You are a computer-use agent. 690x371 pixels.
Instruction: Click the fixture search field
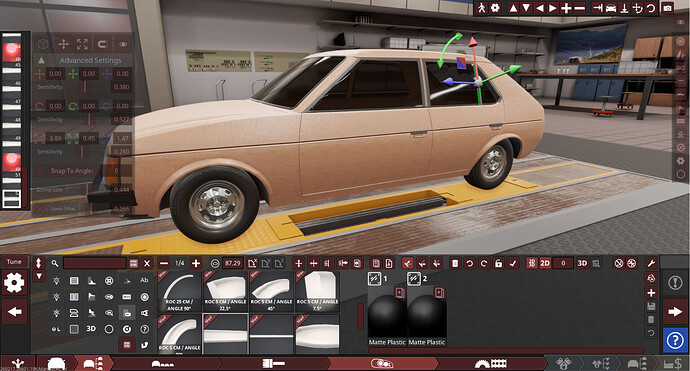coord(95,263)
